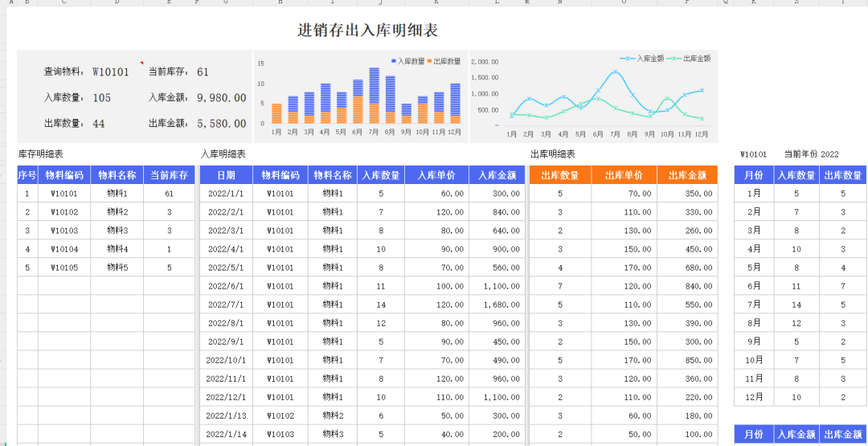This screenshot has width=868, height=446.
Task: Select the 出库明细表 section label
Action: (x=552, y=154)
